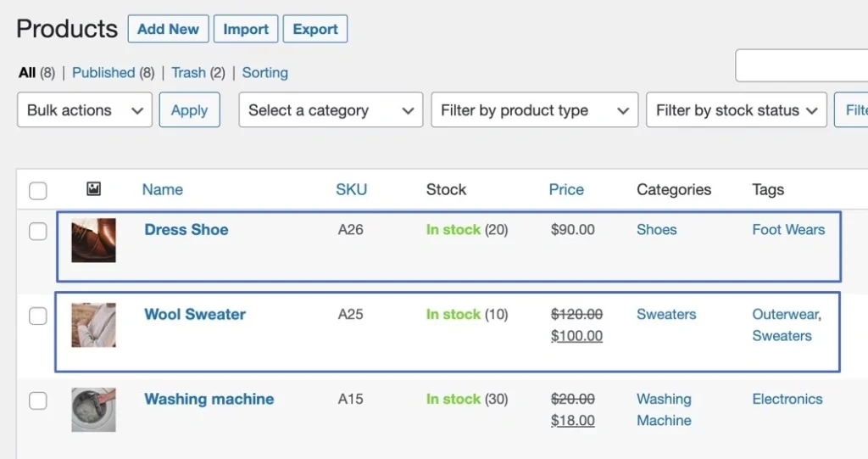Open the Wool Sweater product thumbnail
The width and height of the screenshot is (868, 459).
[93, 325]
